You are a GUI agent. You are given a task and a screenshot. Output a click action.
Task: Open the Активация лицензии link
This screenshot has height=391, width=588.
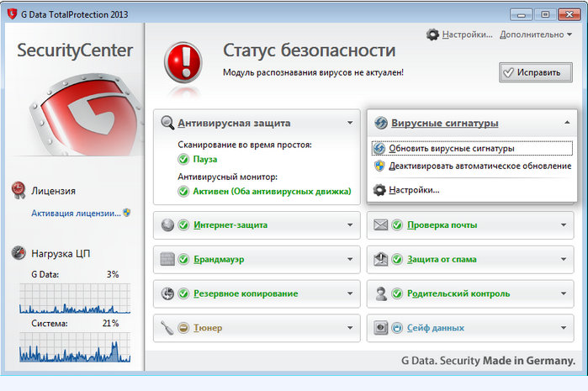pos(76,214)
